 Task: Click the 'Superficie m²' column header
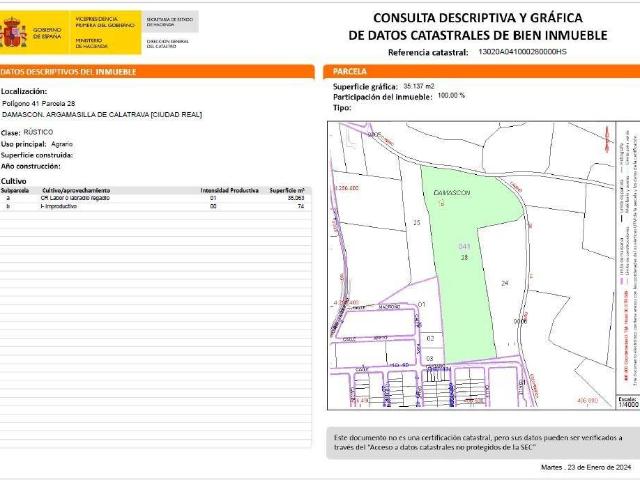coord(287,191)
